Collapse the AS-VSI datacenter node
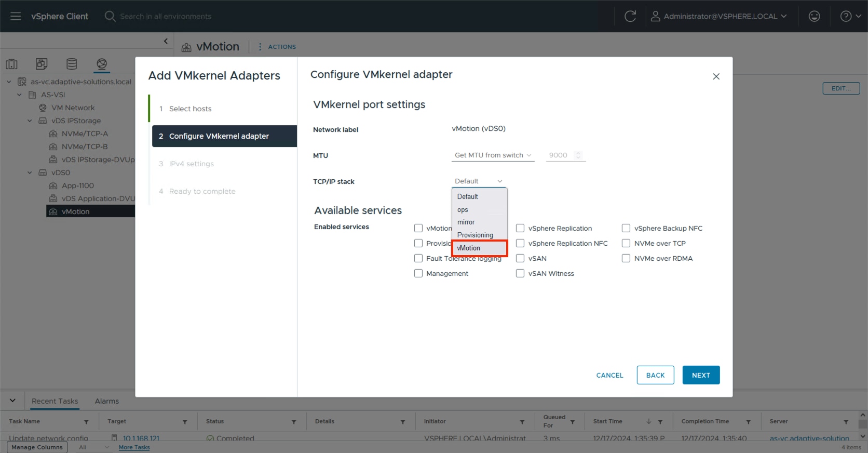The image size is (868, 453). (19, 95)
